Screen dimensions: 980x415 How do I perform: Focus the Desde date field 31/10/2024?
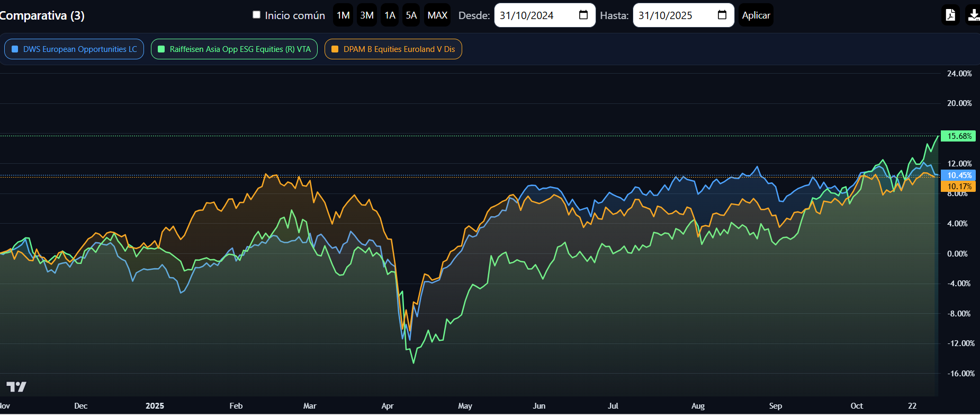click(x=545, y=15)
